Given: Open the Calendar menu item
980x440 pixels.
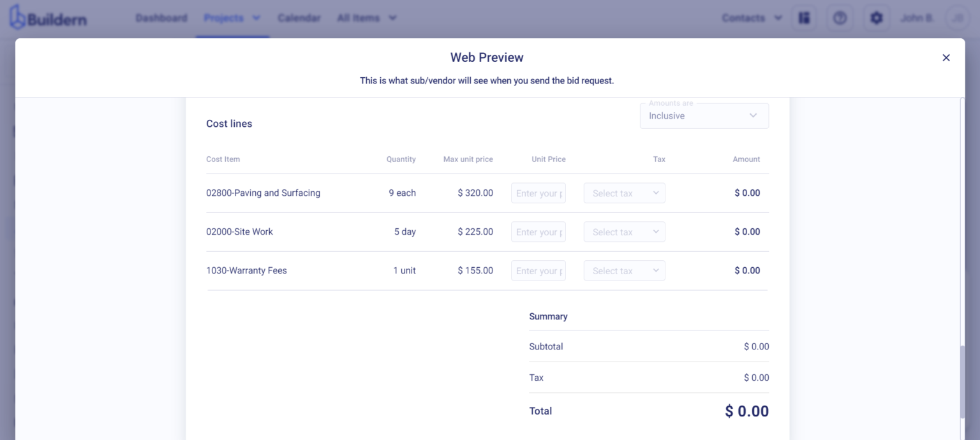Looking at the screenshot, I should (299, 18).
